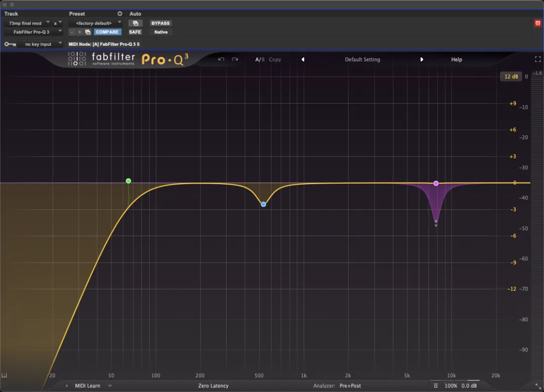Screen dimensions: 544x392
Task: Go to next preset arrow
Action: coord(422,59)
